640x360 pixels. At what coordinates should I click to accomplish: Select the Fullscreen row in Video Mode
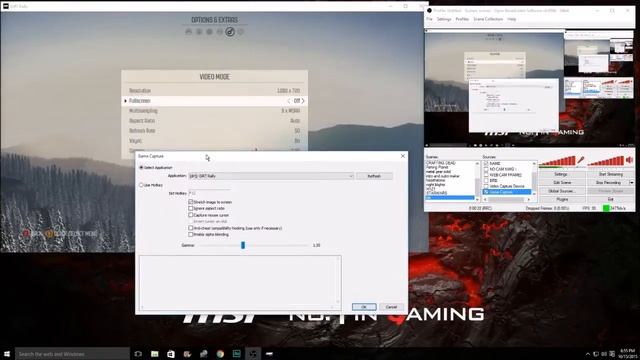[x=215, y=101]
